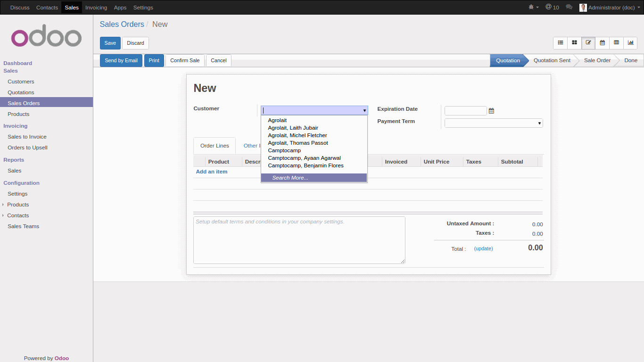Switch to list view icon
This screenshot has width=644, height=362.
tap(561, 43)
